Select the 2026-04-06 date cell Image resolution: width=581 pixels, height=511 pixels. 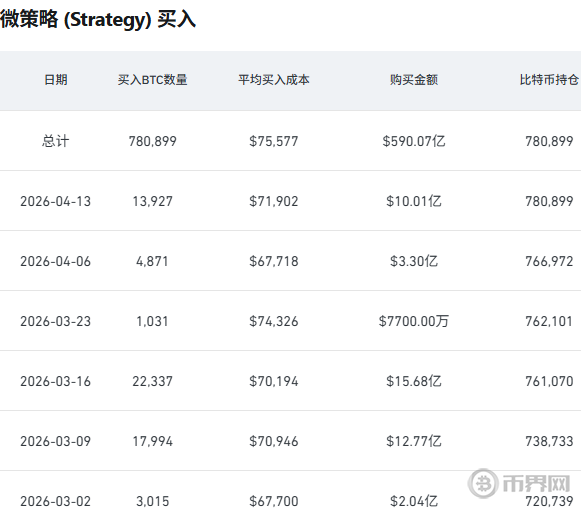coord(56,261)
